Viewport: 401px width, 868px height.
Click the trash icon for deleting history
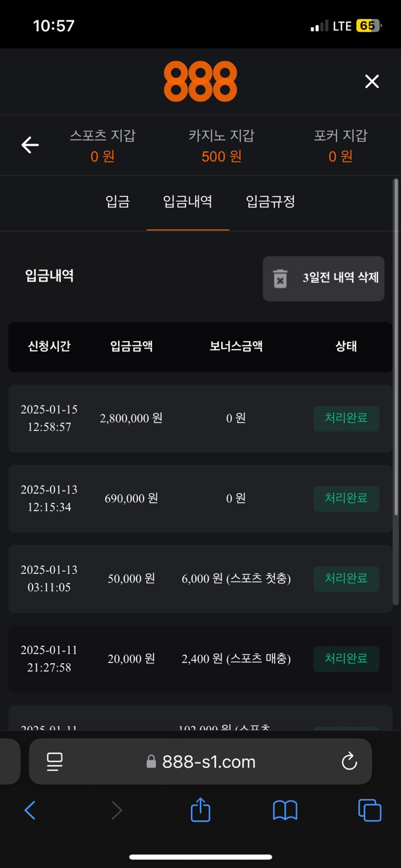coord(280,278)
